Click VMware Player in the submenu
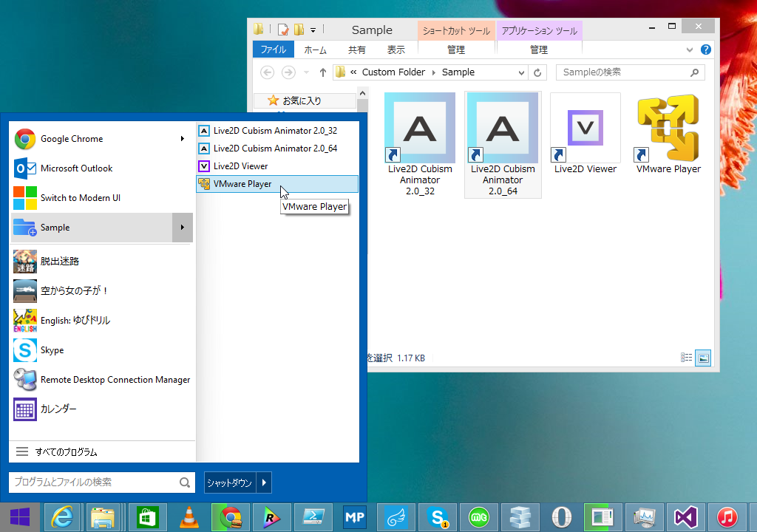Viewport: 757px width, 532px height. (x=277, y=184)
